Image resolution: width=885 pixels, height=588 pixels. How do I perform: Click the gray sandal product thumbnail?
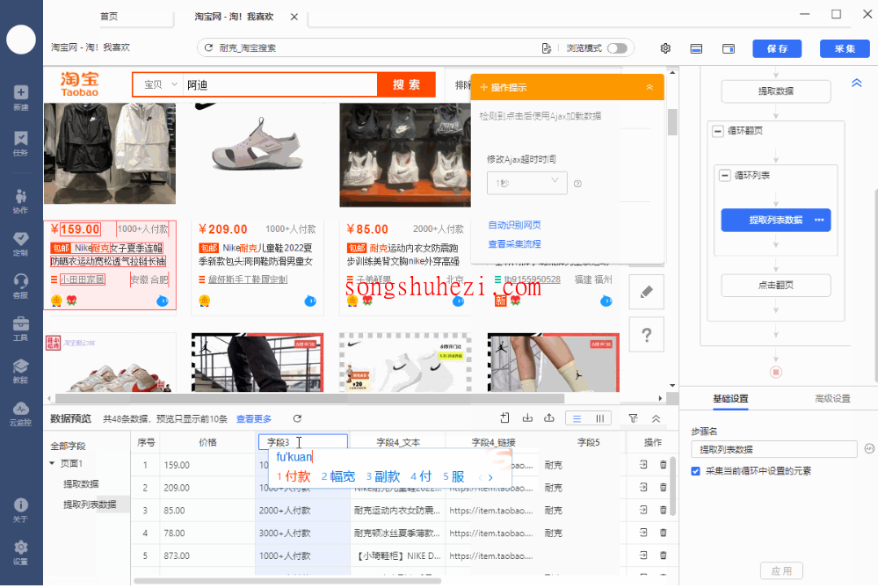click(258, 144)
